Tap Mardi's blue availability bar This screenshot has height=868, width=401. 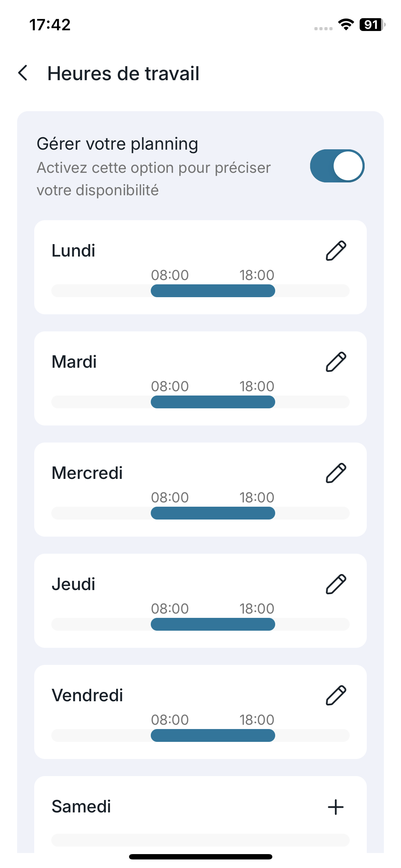pos(213,402)
